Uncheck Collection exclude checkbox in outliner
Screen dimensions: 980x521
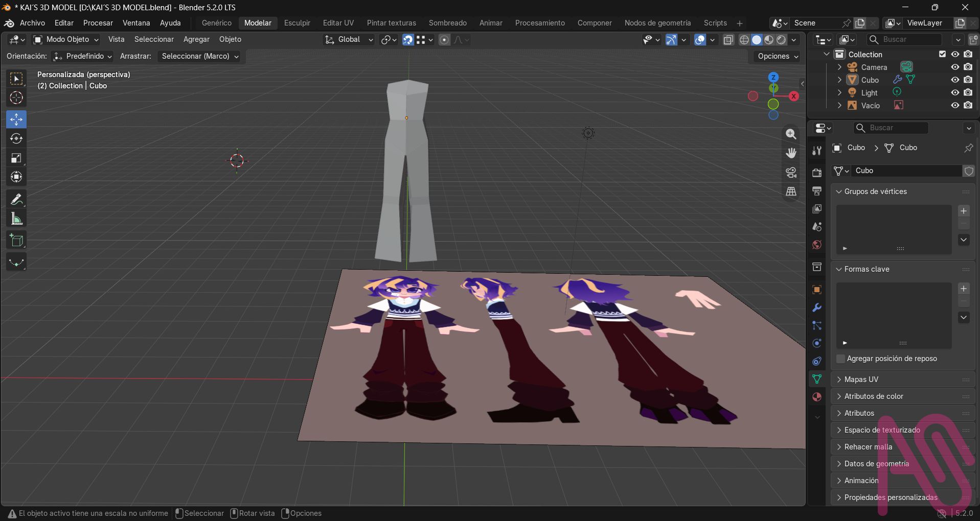(942, 54)
